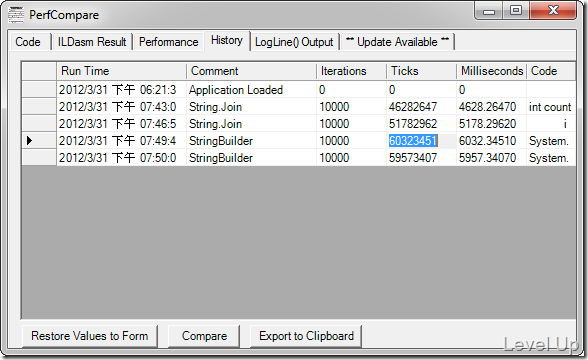Maximize the PerfCompare window
The width and height of the screenshot is (588, 360).
coord(516,10)
